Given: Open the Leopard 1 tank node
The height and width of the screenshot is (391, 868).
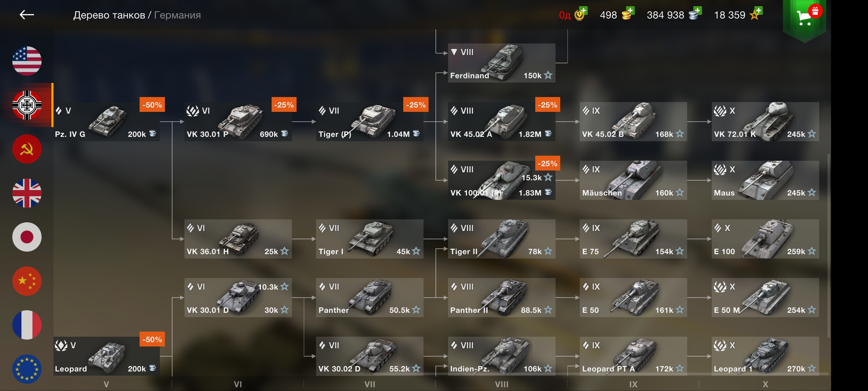Looking at the screenshot, I should coord(765,356).
